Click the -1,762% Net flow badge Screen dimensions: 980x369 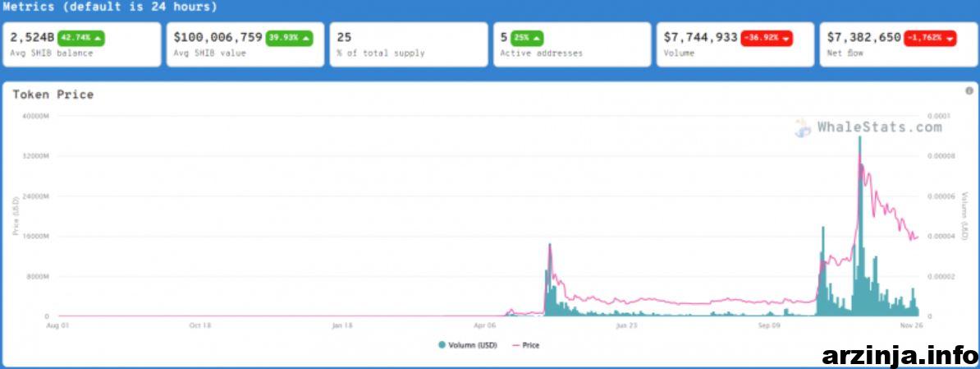coord(930,38)
